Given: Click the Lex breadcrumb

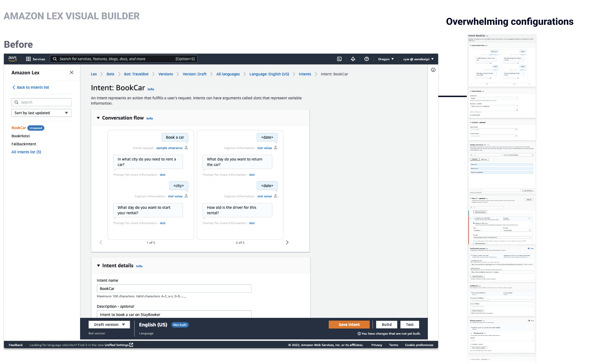Looking at the screenshot, I should click(94, 74).
